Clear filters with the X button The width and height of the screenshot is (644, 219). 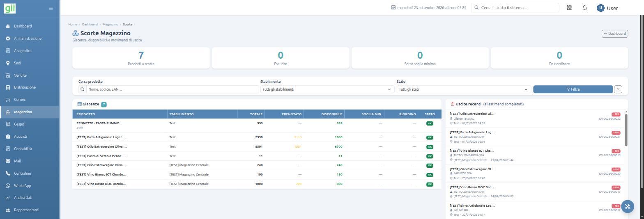(618, 89)
